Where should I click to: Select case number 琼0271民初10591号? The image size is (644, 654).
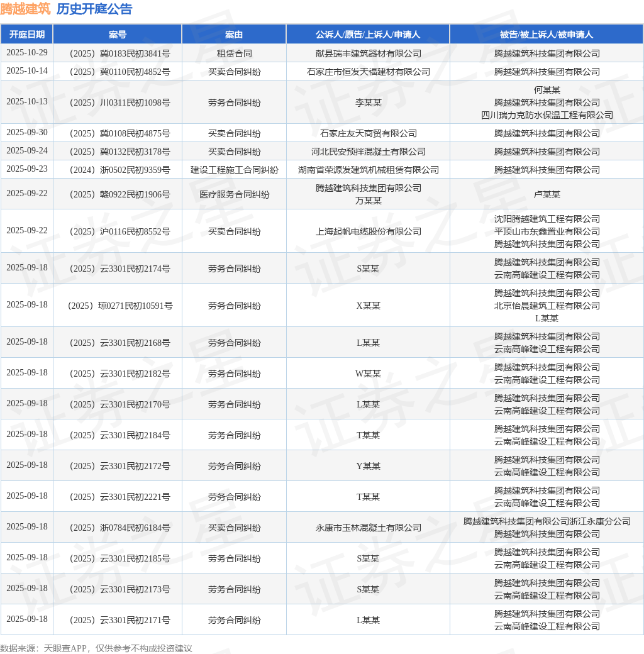click(119, 306)
